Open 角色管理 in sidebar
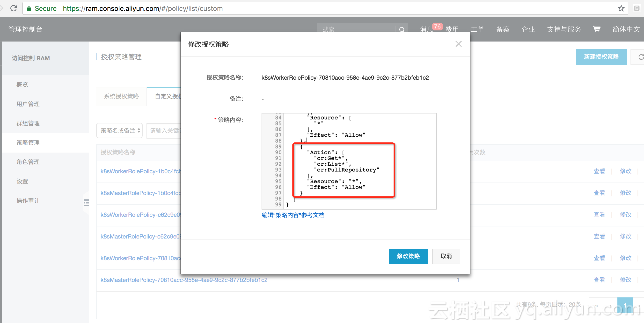 (28, 162)
